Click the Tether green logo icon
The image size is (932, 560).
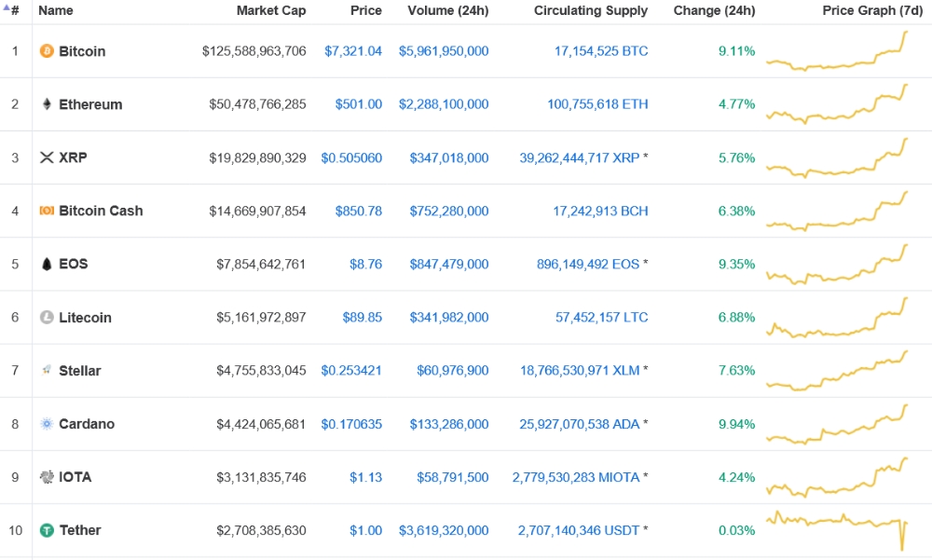click(47, 530)
